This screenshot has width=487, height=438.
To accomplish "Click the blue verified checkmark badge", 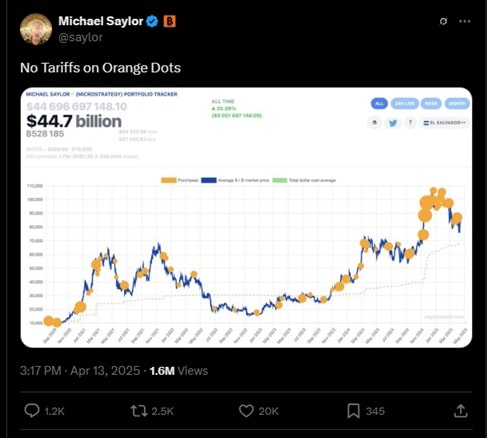I will pyautogui.click(x=153, y=21).
